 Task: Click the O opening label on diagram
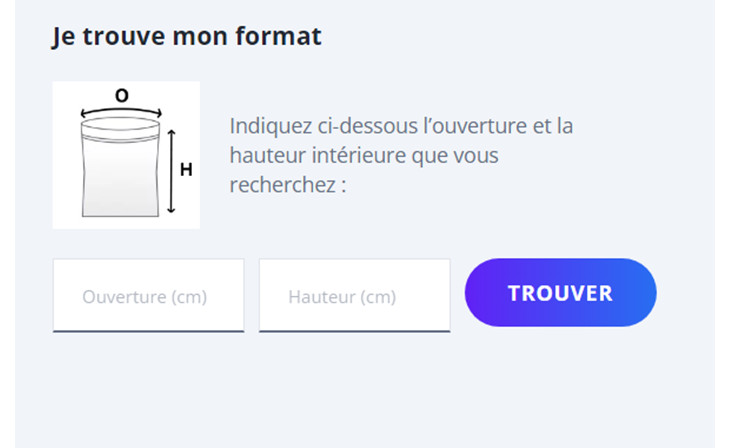coord(122,95)
